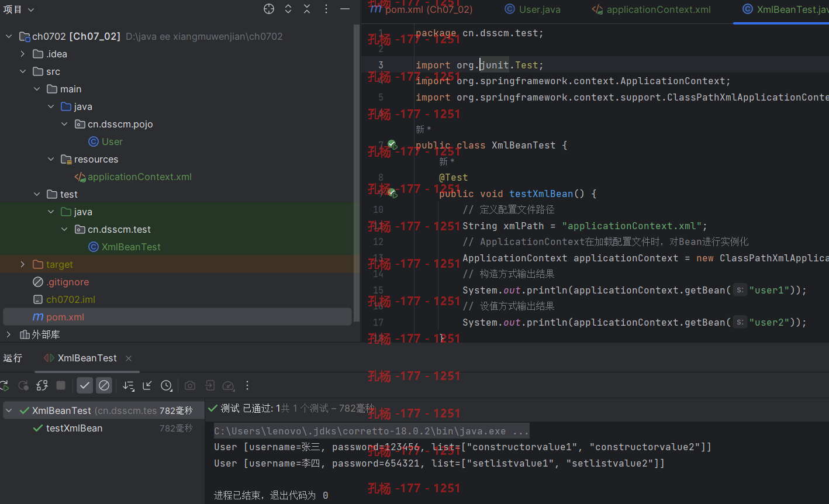Screen dimensions: 829x504
Task: Collapse the src folder
Action: (23, 71)
